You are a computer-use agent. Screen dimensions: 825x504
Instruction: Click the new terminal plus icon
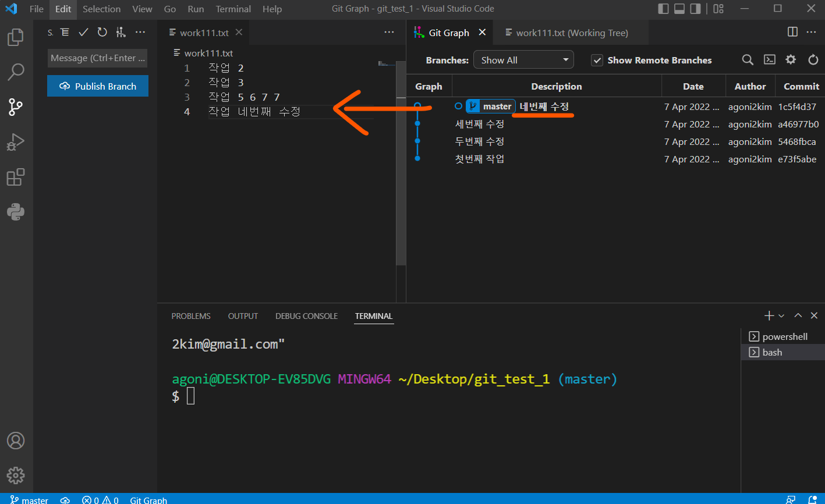coord(769,315)
